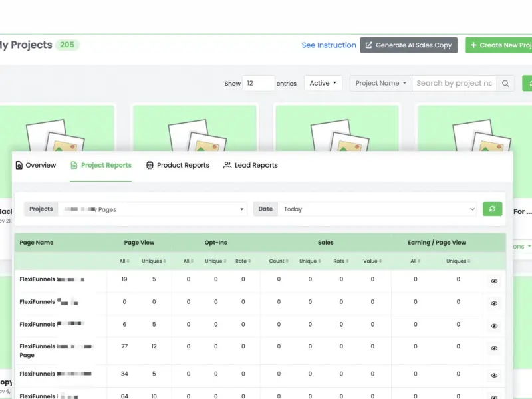Sort by Sales Value arrows
This screenshot has height=399, width=532.
380,261
